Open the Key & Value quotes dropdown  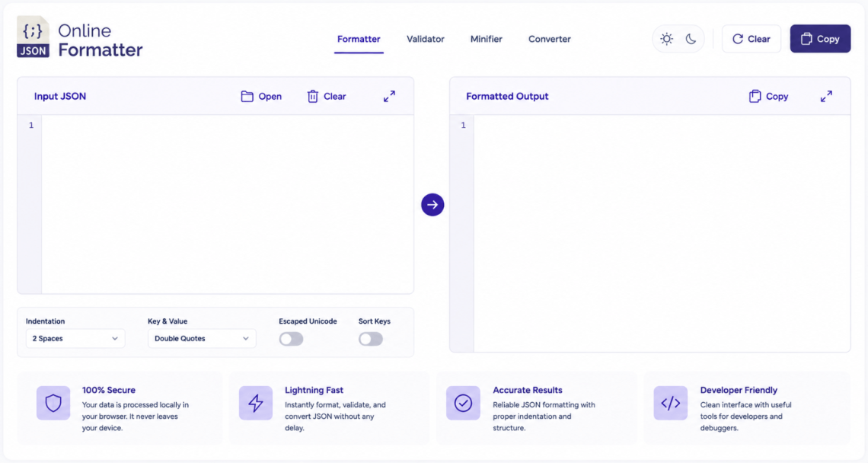point(202,338)
